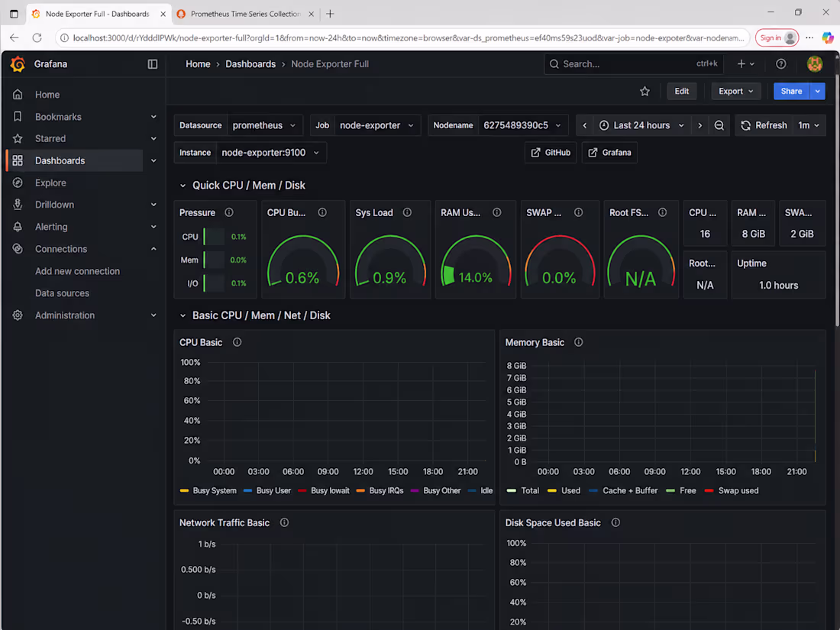Go back in the browser
This screenshot has height=630, width=840.
pos(15,37)
